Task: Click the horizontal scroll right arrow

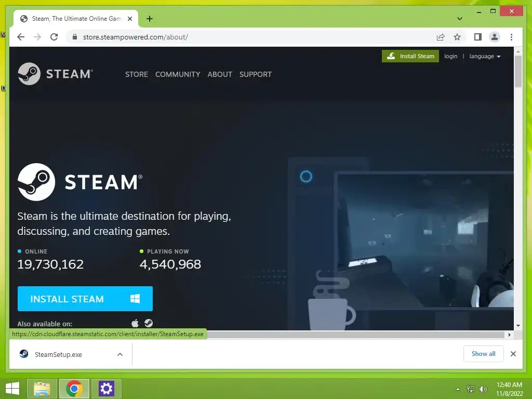Action: click(x=510, y=335)
